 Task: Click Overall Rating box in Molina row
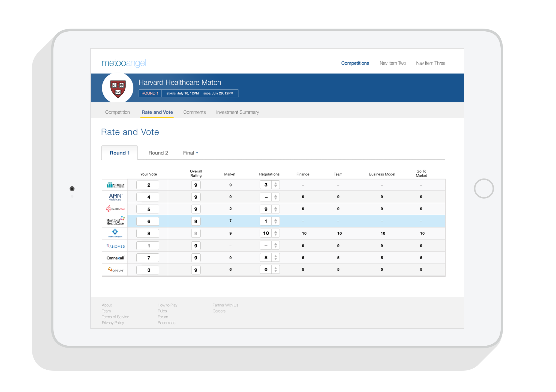(x=196, y=185)
